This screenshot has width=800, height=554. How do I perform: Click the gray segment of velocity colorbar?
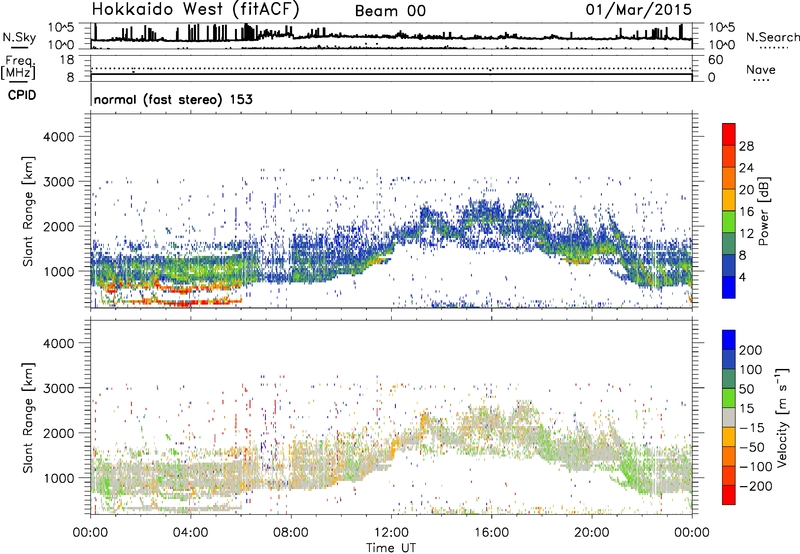[x=729, y=417]
